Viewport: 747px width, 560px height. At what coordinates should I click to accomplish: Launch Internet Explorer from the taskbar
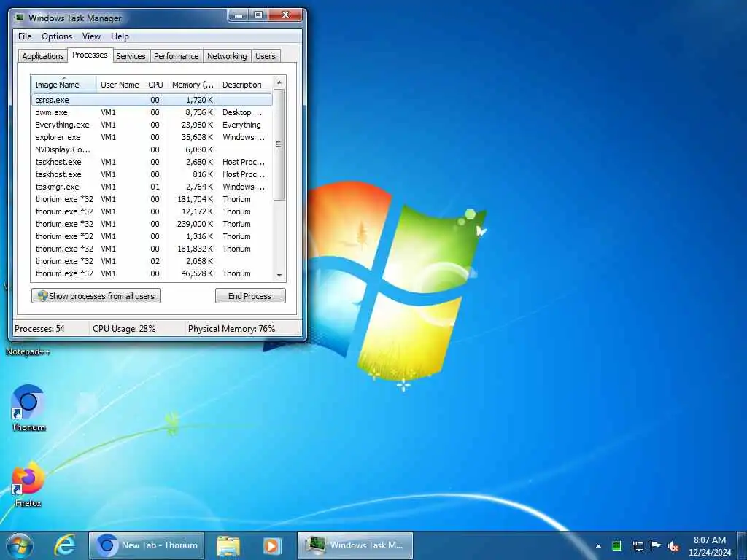pos(65,545)
